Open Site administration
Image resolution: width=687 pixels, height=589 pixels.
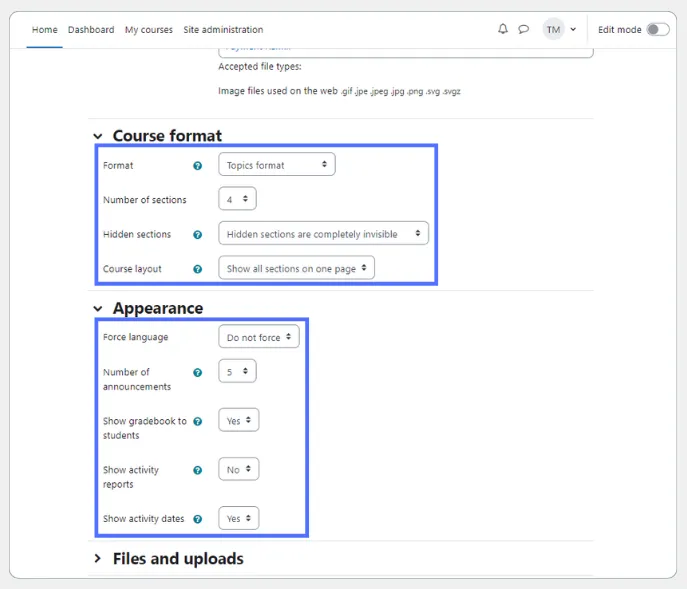pyautogui.click(x=223, y=30)
